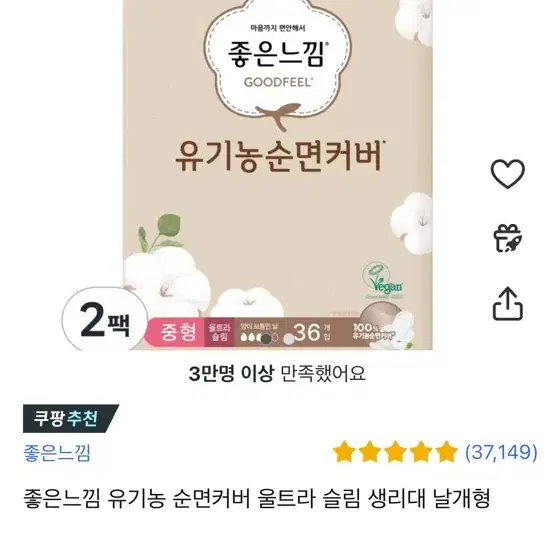Image resolution: width=555 pixels, height=555 pixels.
Task: Tap the pink 중형 size label
Action: [178, 332]
